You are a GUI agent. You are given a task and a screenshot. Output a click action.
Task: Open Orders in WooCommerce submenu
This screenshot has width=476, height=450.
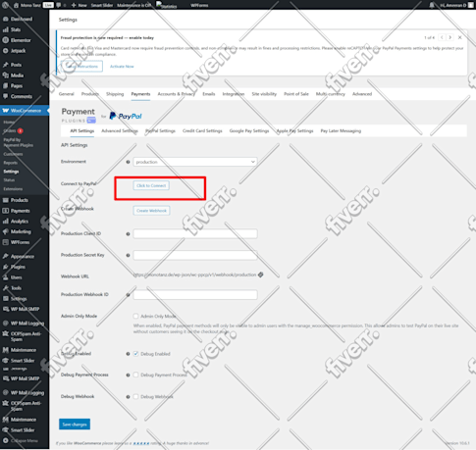point(10,130)
